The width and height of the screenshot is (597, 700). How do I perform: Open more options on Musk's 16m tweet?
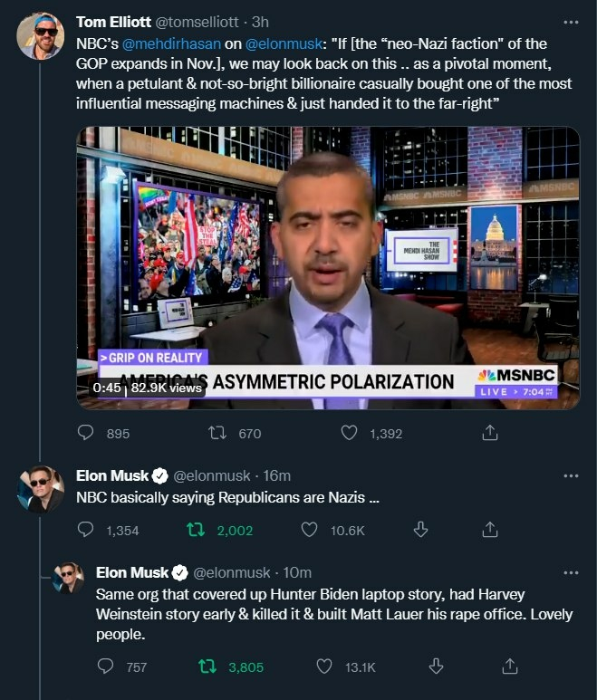(x=570, y=475)
